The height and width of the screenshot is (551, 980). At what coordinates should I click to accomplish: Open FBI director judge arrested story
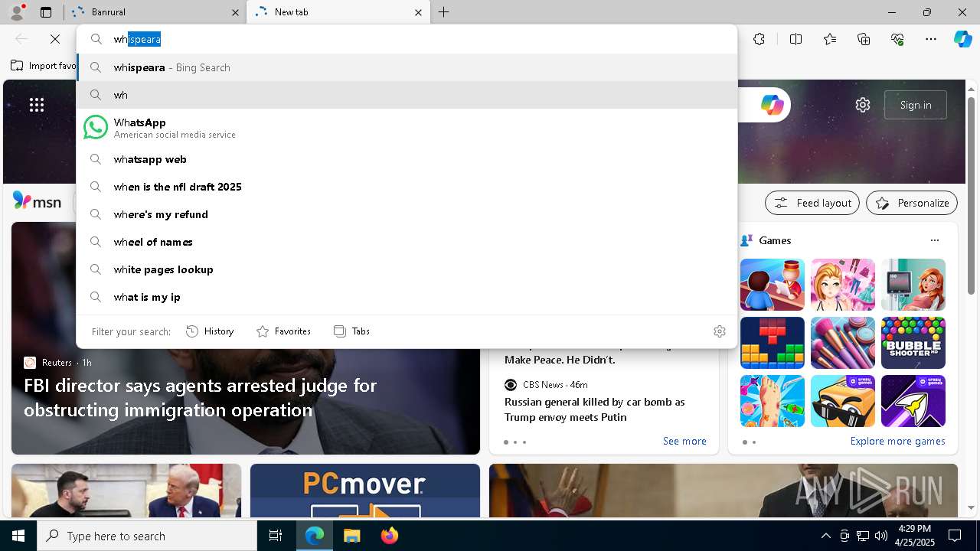201,397
